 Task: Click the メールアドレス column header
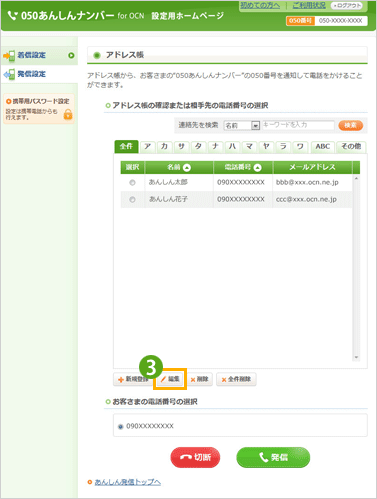coord(312,167)
